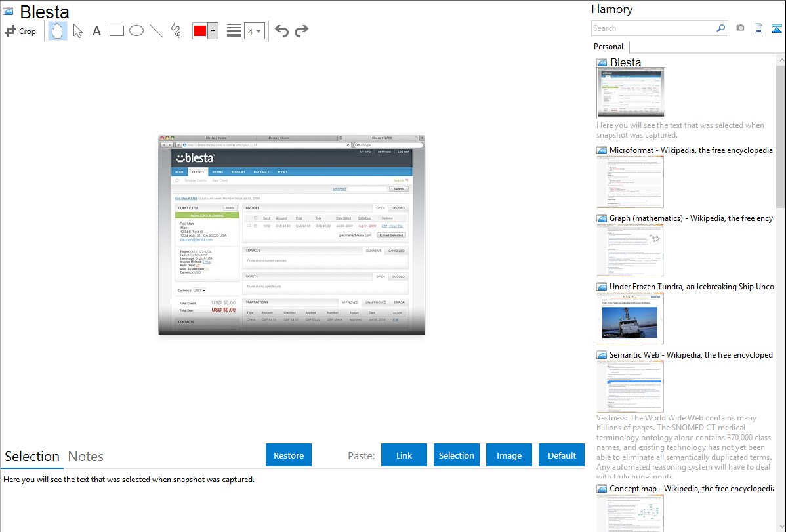Screen dimensions: 786x532
Task: Select the arrow pointer tool
Action: click(77, 31)
